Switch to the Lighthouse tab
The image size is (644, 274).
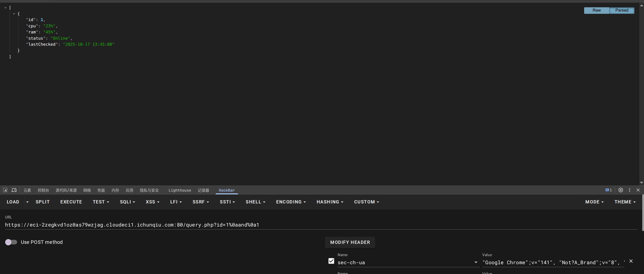coord(180,190)
